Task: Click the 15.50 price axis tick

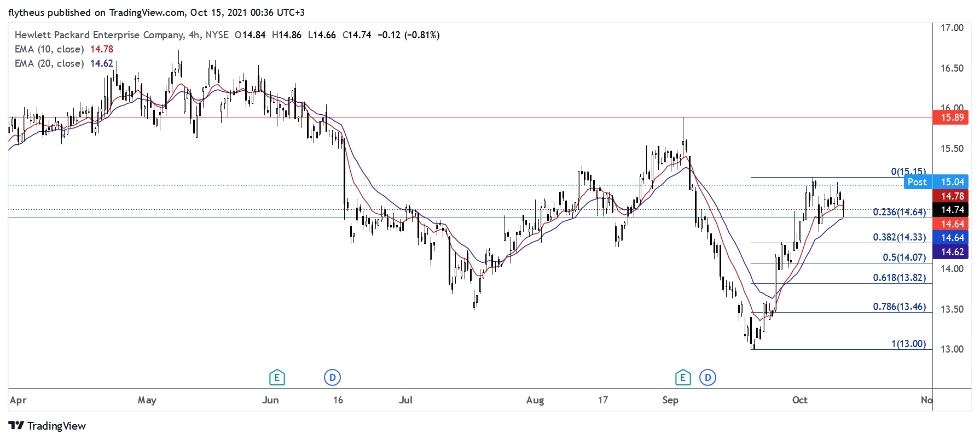Action: tap(952, 149)
